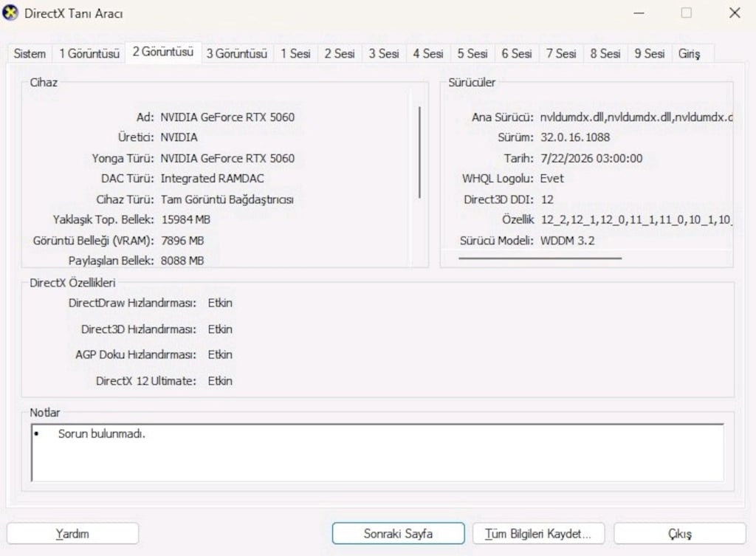Viewport: 756px width, 556px height.
Task: Switch to the 1 Sesi tab
Action: click(295, 53)
